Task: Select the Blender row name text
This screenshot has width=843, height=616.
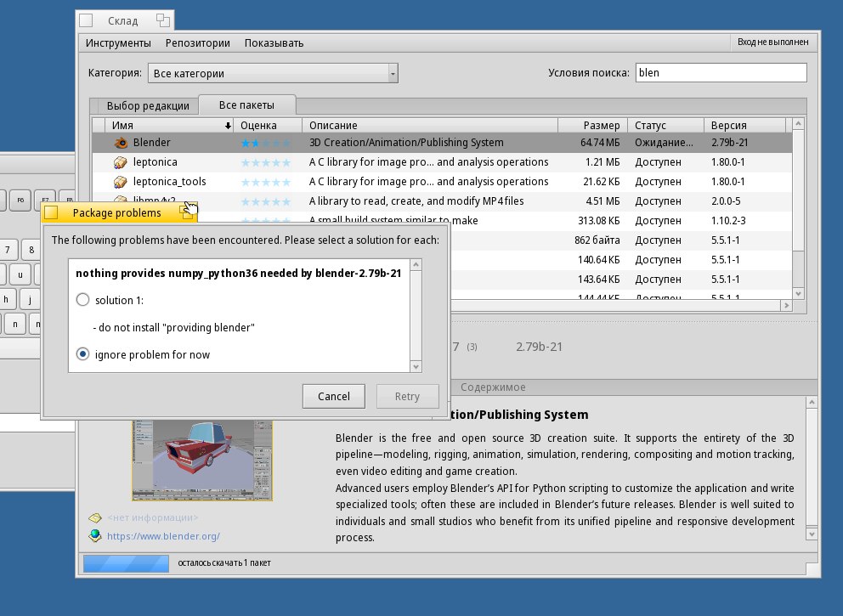Action: coord(151,143)
